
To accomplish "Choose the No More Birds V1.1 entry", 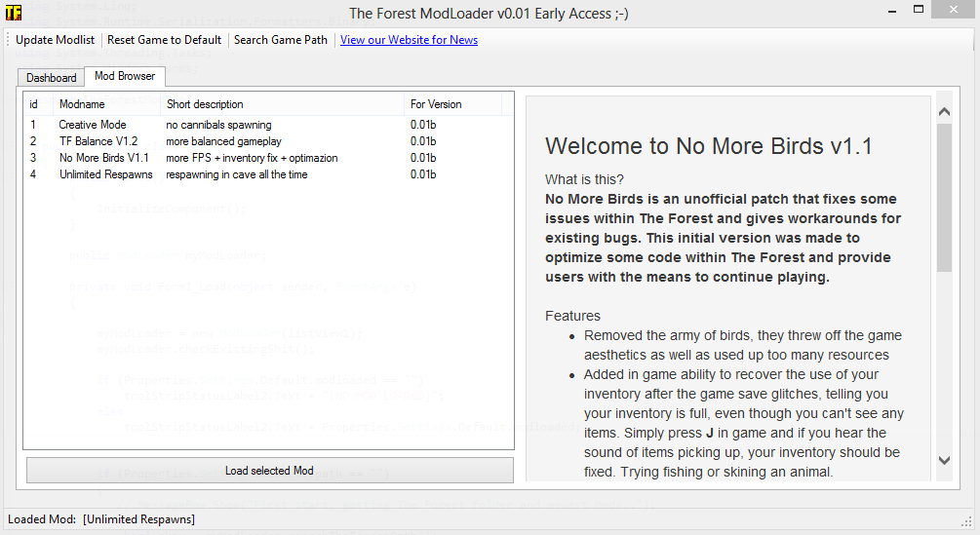I will click(x=103, y=158).
